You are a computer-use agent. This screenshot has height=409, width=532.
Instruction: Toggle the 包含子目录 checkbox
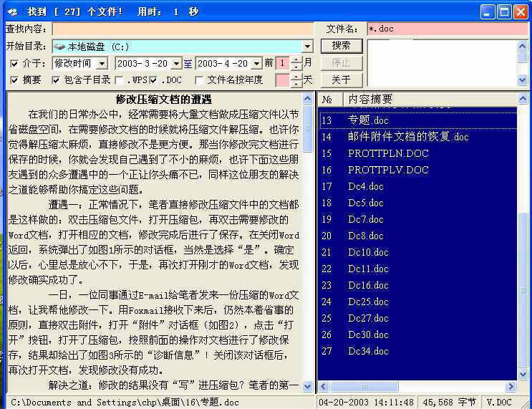(56, 80)
